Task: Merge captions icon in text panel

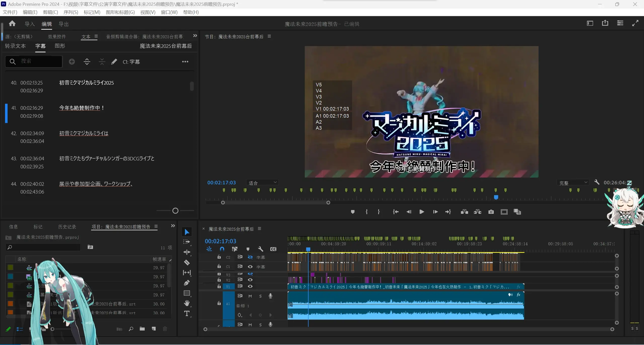Action: [x=102, y=62]
